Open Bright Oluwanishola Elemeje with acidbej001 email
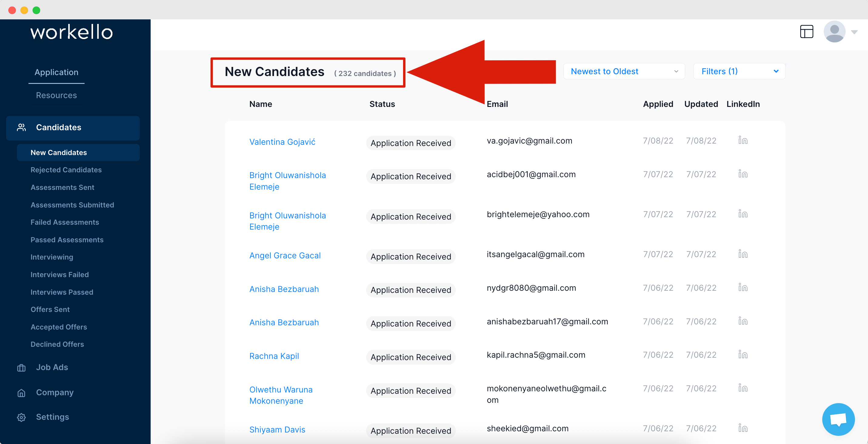 click(287, 181)
